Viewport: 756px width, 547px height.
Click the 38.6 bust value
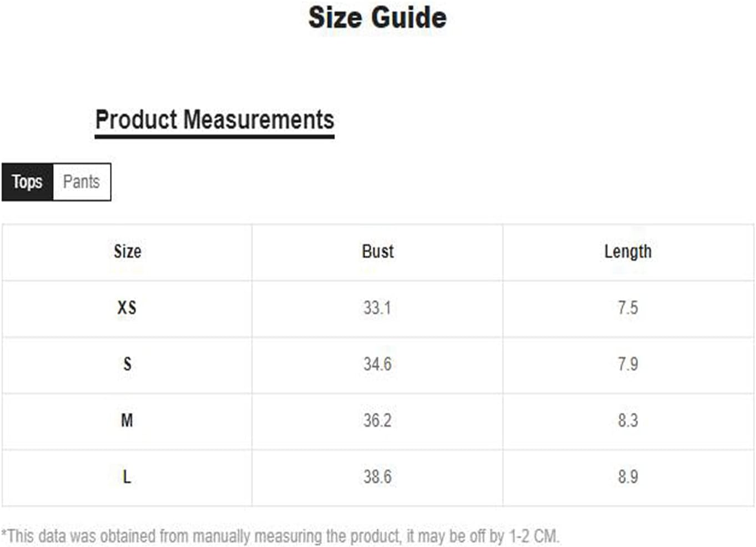pos(377,476)
